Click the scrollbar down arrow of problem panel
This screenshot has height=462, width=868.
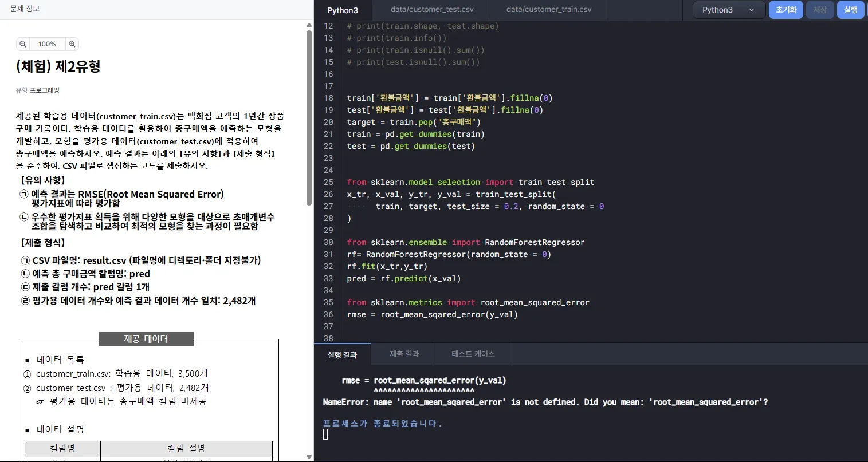tap(308, 456)
